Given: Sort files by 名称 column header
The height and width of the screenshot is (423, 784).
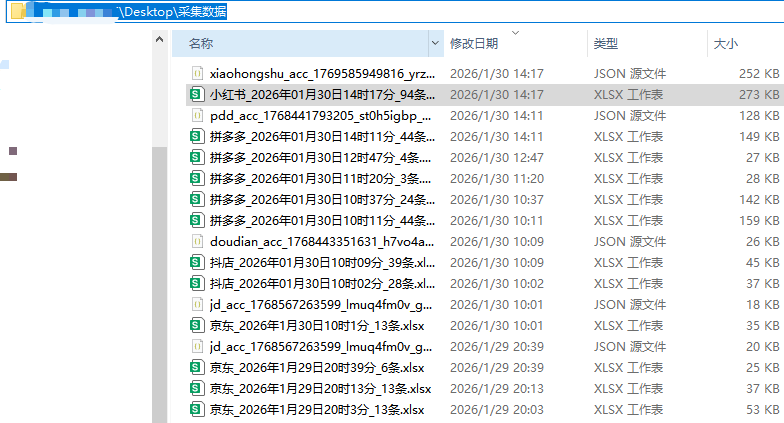Looking at the screenshot, I should (x=300, y=43).
